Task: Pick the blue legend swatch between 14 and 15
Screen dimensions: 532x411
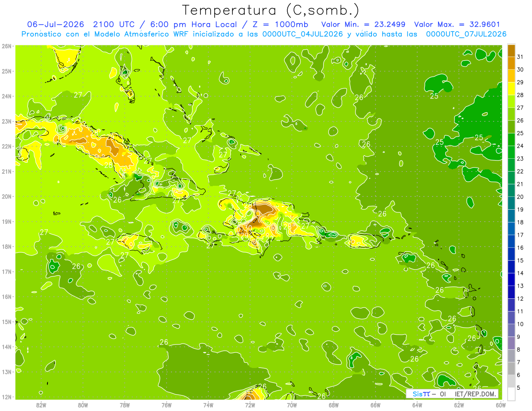Action: click(x=511, y=266)
